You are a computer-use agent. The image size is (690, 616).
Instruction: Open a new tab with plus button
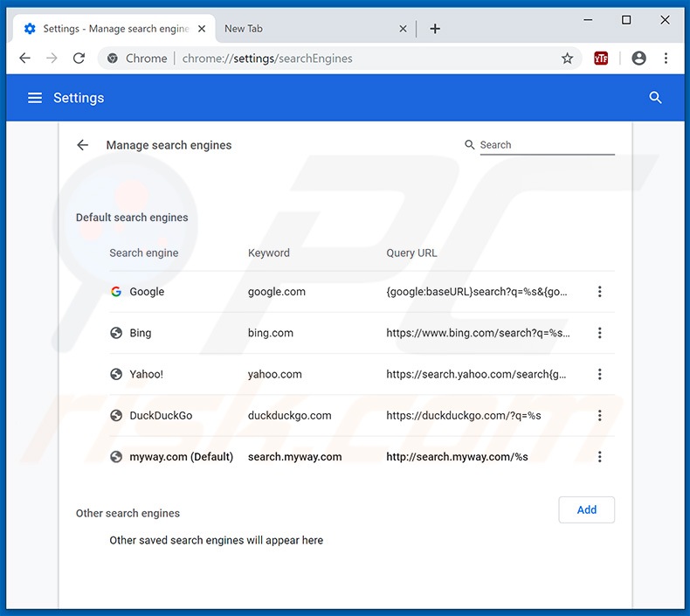(x=435, y=29)
